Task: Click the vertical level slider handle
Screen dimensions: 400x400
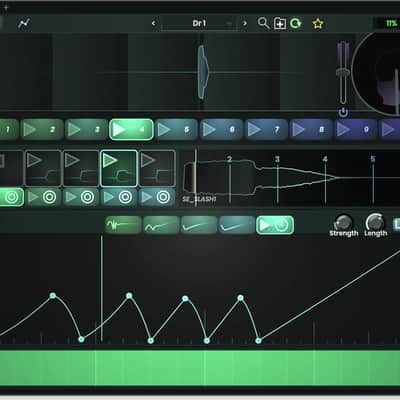Action: tap(342, 73)
